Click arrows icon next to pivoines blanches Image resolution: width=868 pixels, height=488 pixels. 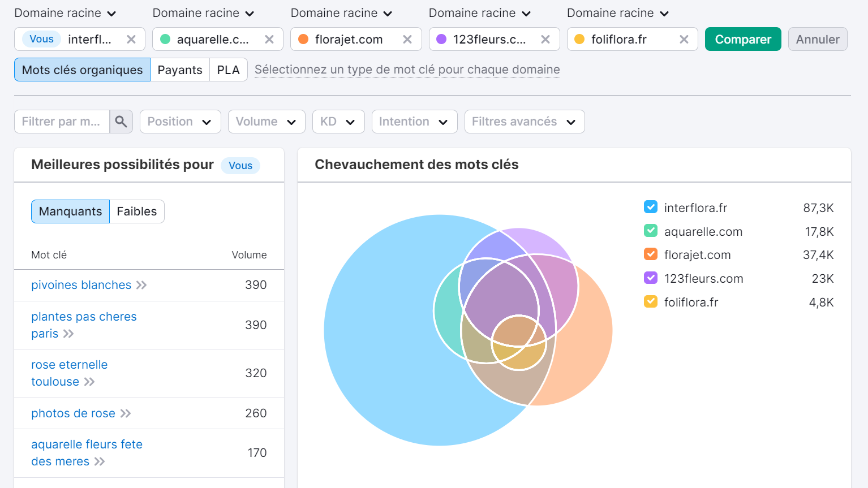click(x=141, y=285)
